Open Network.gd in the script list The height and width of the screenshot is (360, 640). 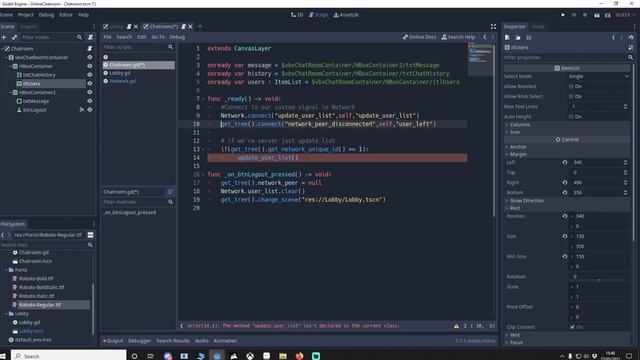pyautogui.click(x=122, y=81)
